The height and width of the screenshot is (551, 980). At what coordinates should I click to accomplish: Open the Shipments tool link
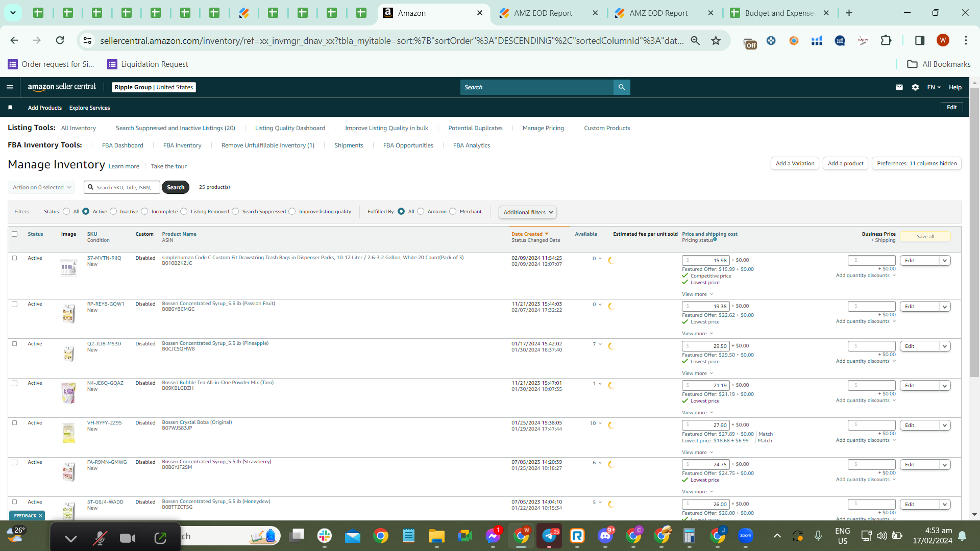pos(349,145)
